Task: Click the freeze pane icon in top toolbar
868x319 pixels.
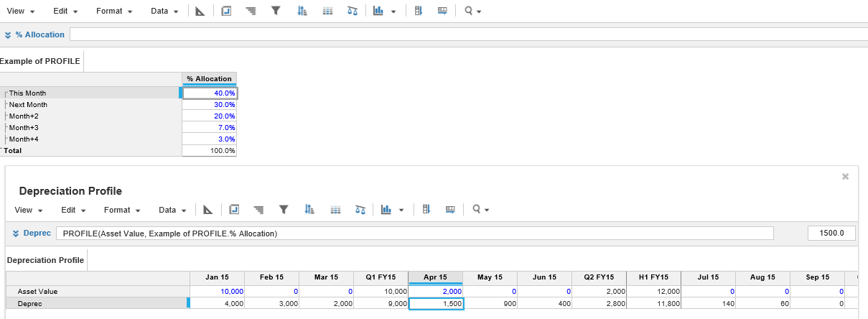Action: click(226, 11)
